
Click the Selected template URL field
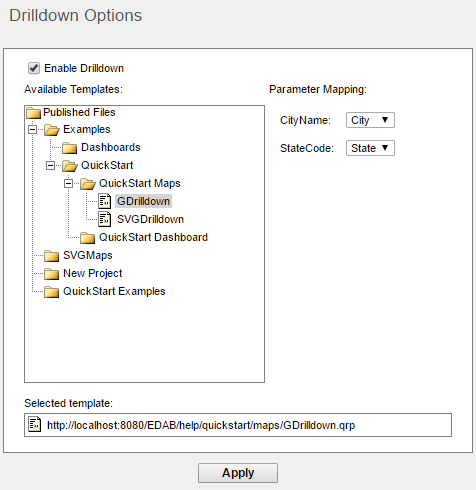point(238,425)
